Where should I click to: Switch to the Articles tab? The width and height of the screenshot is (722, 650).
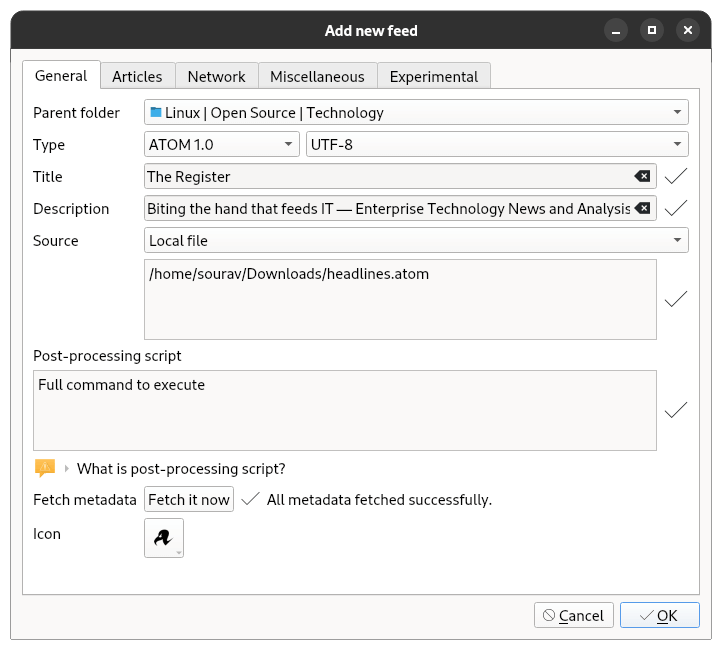point(137,77)
